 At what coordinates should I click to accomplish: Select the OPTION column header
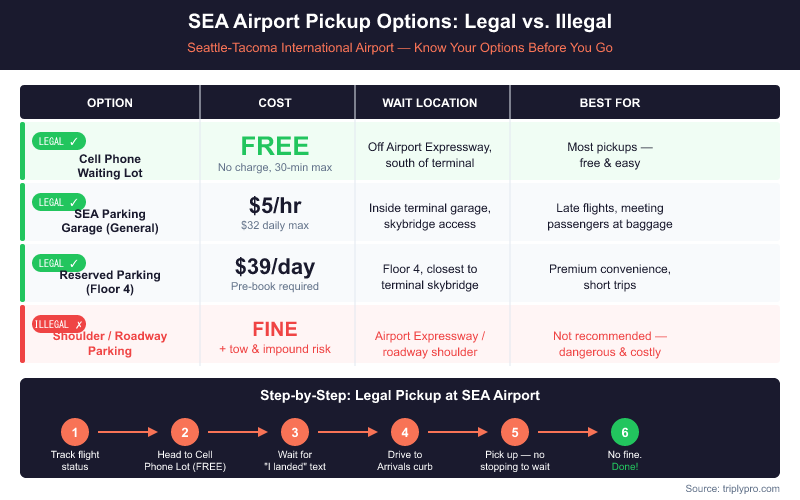pos(110,103)
